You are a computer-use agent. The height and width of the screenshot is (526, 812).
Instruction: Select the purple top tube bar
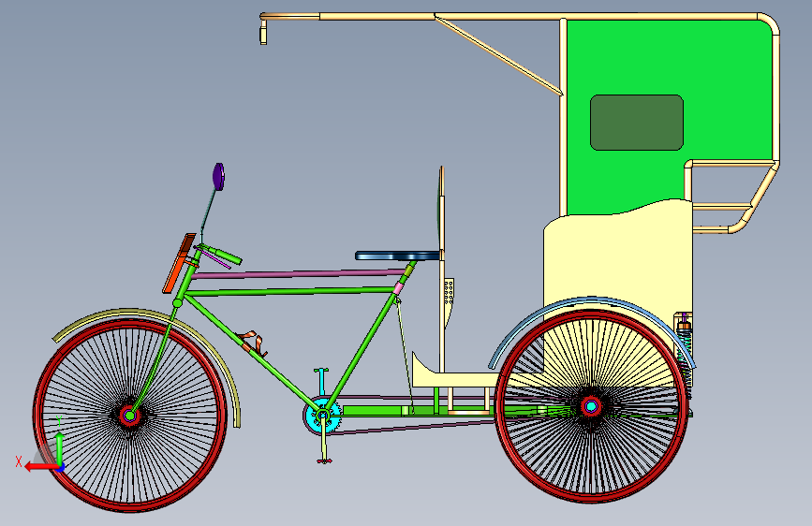point(298,273)
